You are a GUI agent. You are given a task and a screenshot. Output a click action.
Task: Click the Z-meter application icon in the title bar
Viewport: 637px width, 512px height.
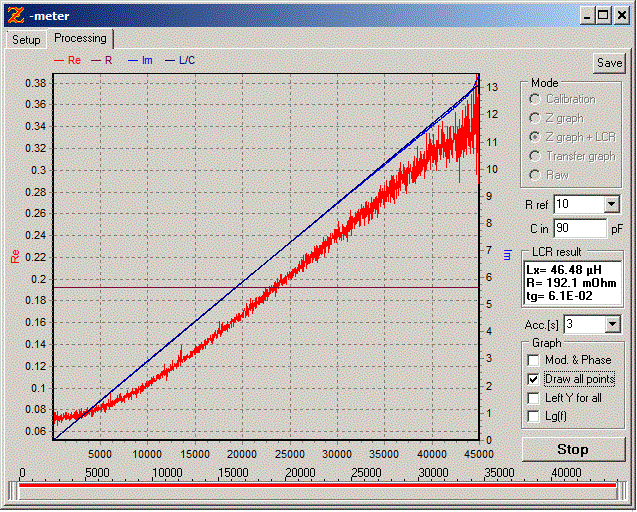[x=16, y=15]
